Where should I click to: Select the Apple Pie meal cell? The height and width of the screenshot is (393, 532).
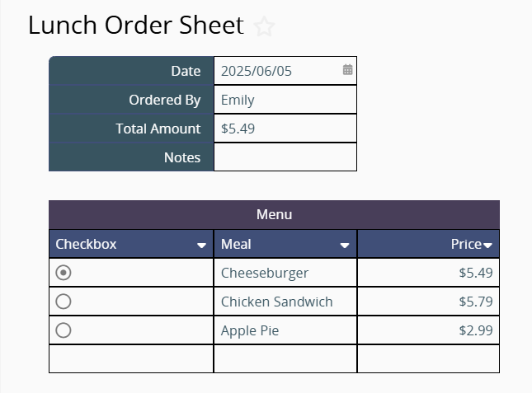coord(285,330)
